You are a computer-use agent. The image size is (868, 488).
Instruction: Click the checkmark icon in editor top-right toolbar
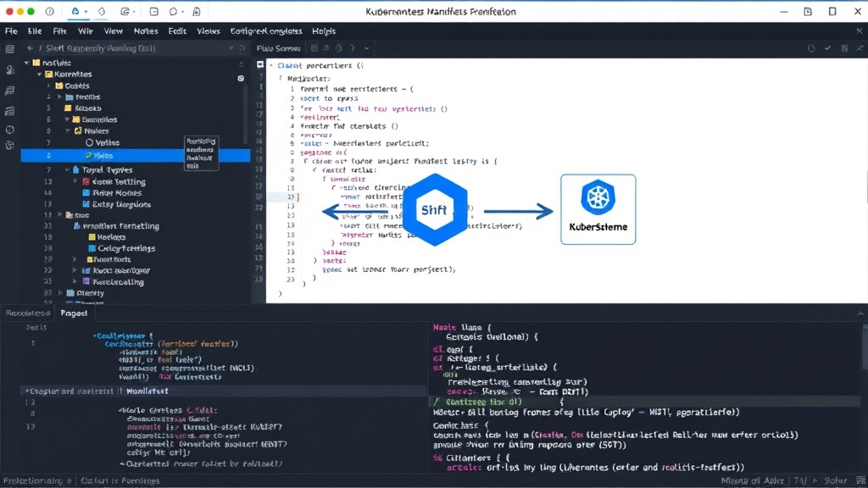[827, 48]
